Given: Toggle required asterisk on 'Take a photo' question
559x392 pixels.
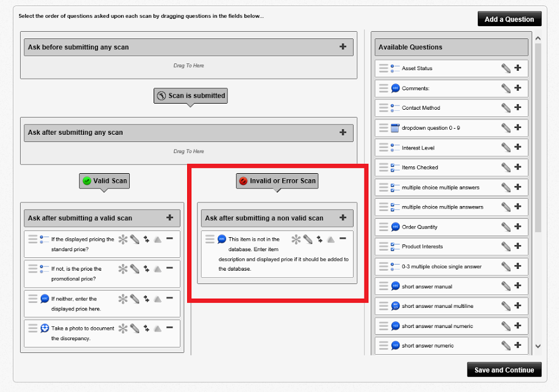Looking at the screenshot, I should (123, 329).
